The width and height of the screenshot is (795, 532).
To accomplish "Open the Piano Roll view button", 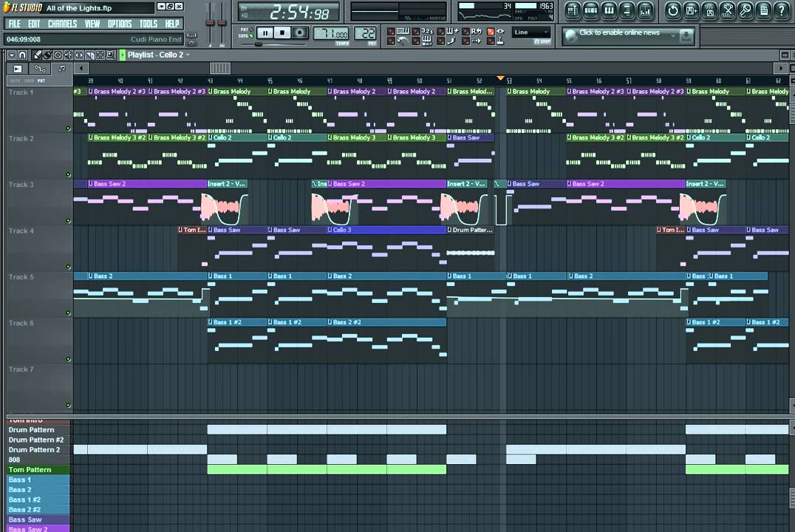I will tap(609, 10).
